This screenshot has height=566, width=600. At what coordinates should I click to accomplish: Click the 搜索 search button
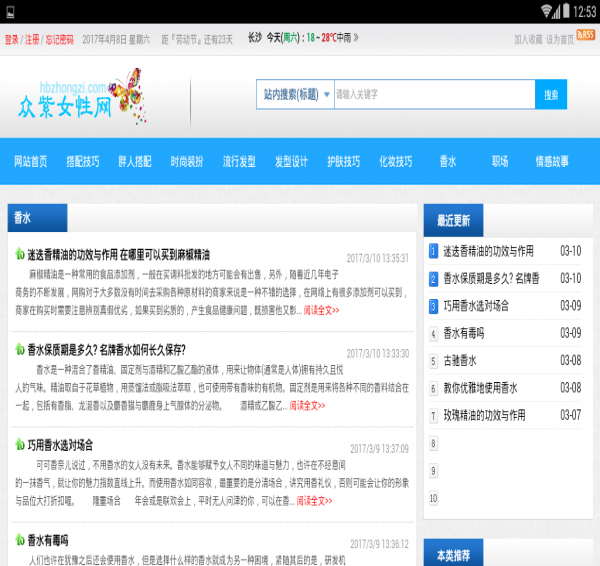551,94
